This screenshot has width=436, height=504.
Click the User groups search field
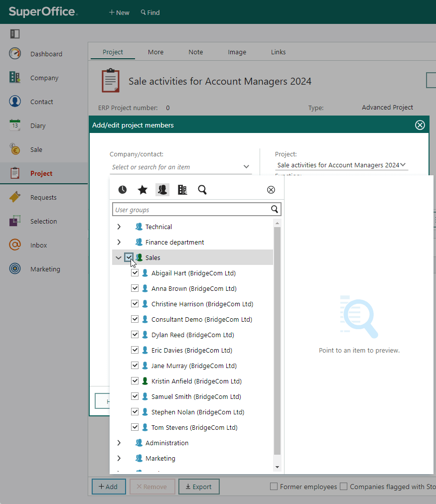[193, 210]
